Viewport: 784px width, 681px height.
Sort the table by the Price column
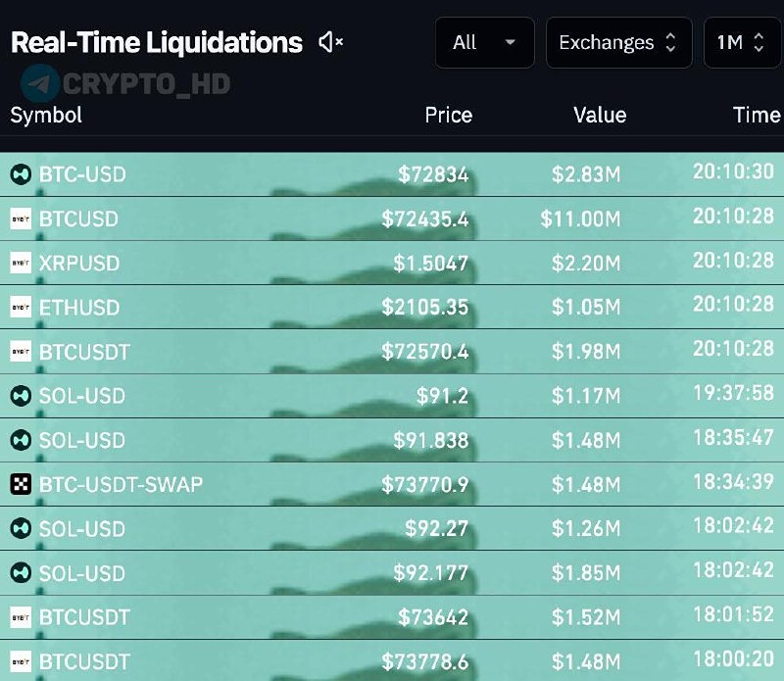point(448,115)
